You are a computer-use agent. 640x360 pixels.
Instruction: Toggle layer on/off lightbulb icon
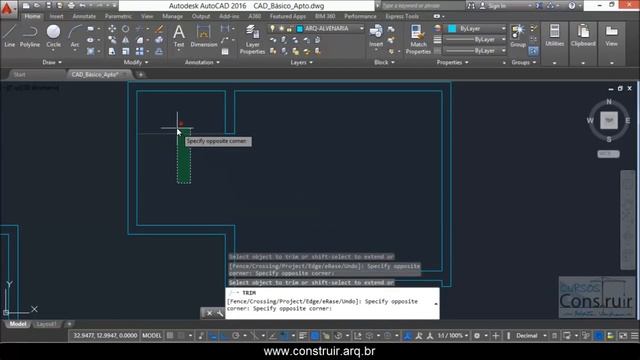coord(272,29)
